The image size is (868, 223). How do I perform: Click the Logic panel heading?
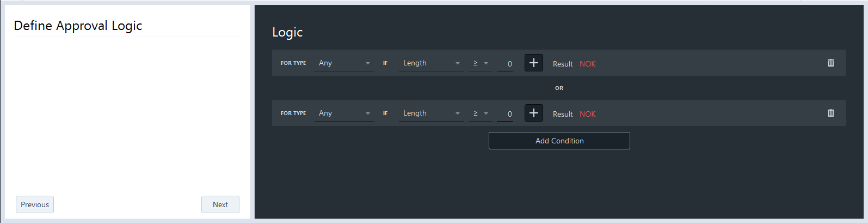coord(287,32)
